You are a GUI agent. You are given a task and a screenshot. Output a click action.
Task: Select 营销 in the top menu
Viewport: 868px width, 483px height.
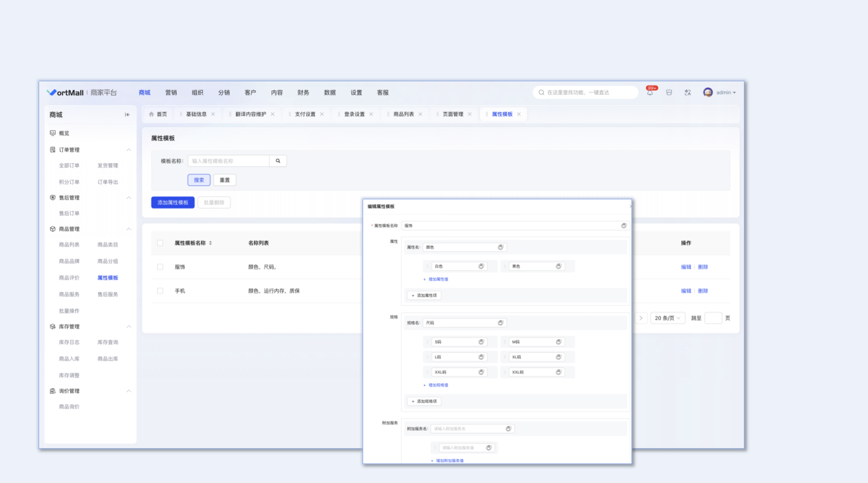point(171,93)
